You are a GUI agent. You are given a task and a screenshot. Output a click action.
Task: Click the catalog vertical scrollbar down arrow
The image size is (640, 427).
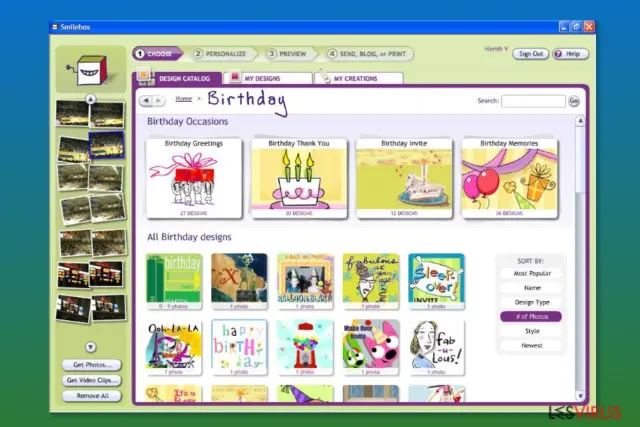tap(580, 396)
